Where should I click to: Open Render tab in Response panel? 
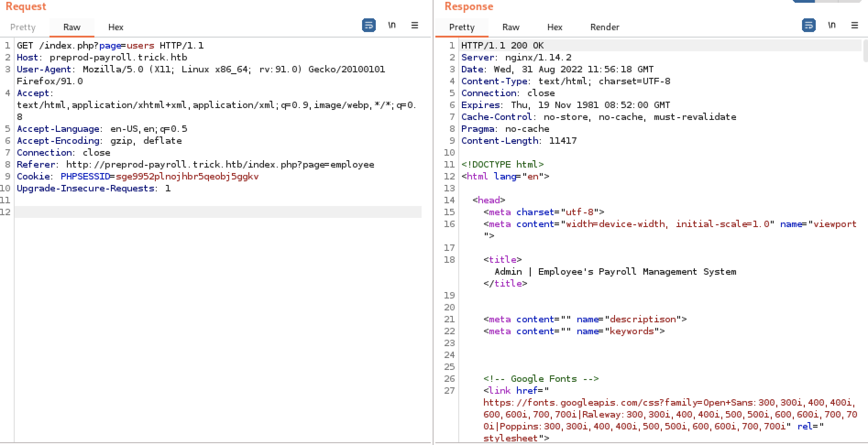click(605, 27)
